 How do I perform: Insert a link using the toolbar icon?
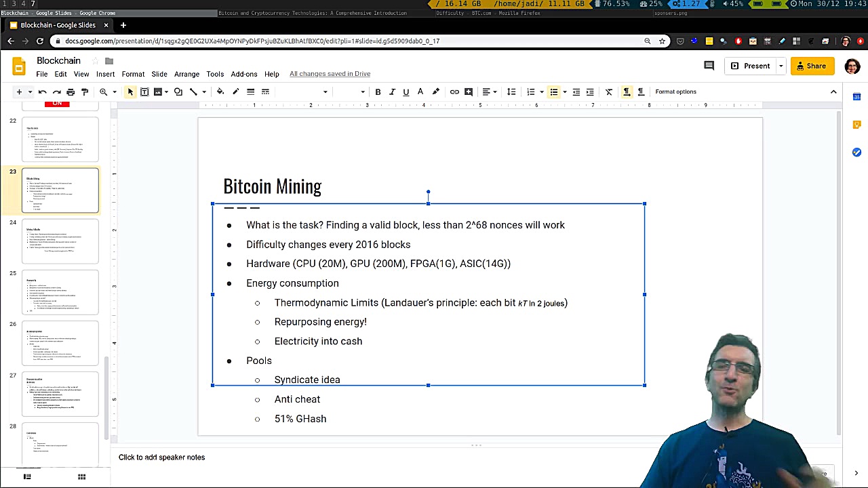(454, 91)
